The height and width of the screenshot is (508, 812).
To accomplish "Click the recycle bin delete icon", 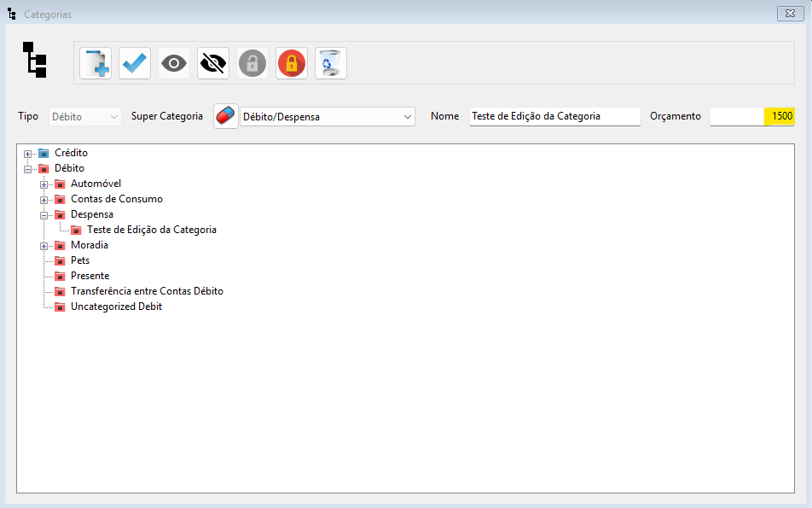I will 331,64.
